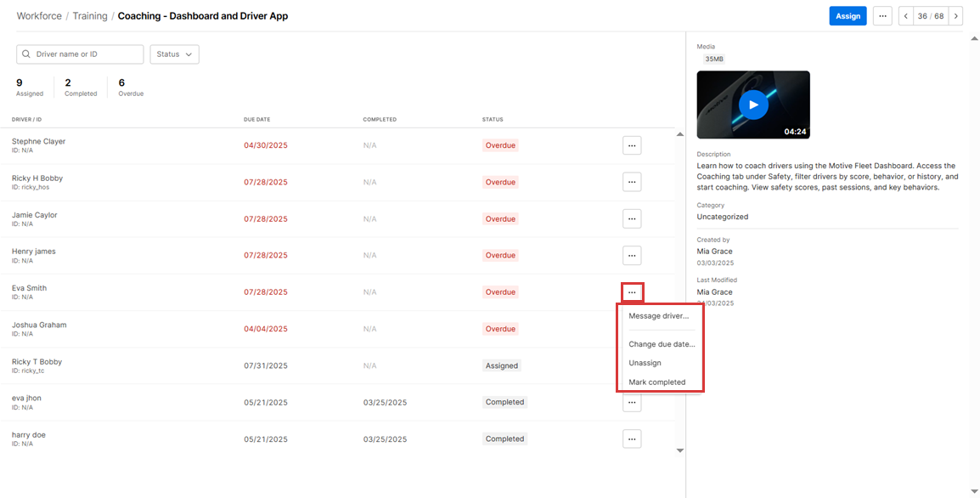Viewport: 980px width, 498px height.
Task: Click the Eva Smith three-dot button
Action: [x=632, y=292]
